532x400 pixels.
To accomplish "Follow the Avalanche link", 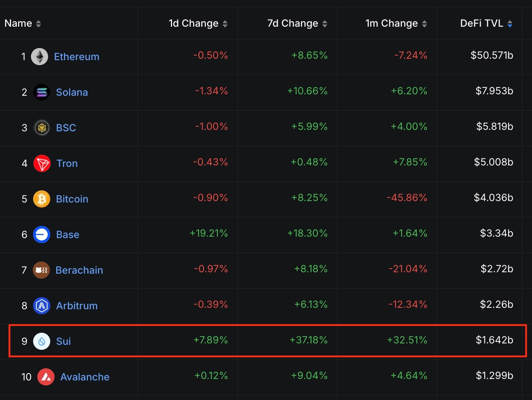I will 85,377.
